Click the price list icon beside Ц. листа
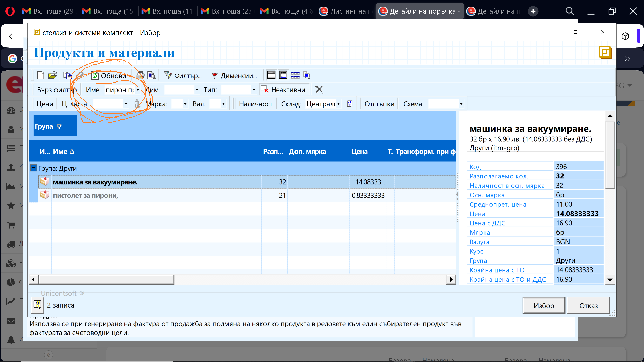Viewport: 644px width, 362px height. pos(137,104)
